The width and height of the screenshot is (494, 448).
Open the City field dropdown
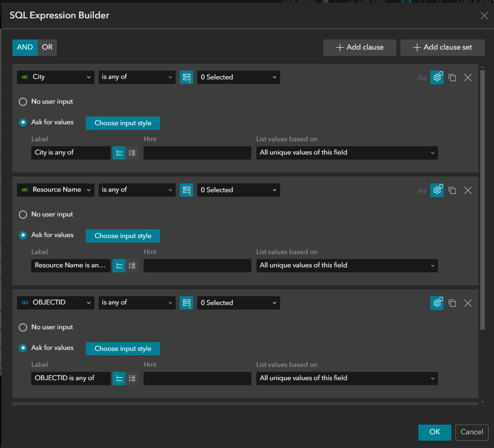click(x=55, y=77)
